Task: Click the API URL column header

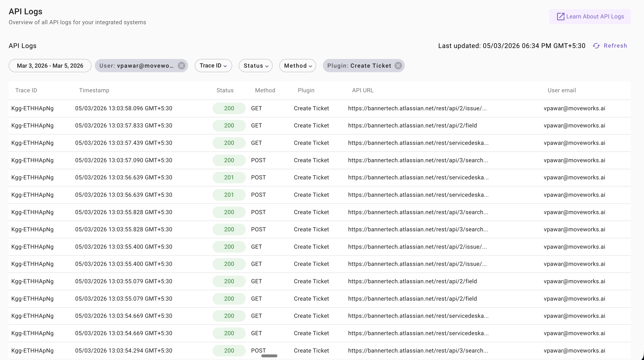Action: (362, 90)
